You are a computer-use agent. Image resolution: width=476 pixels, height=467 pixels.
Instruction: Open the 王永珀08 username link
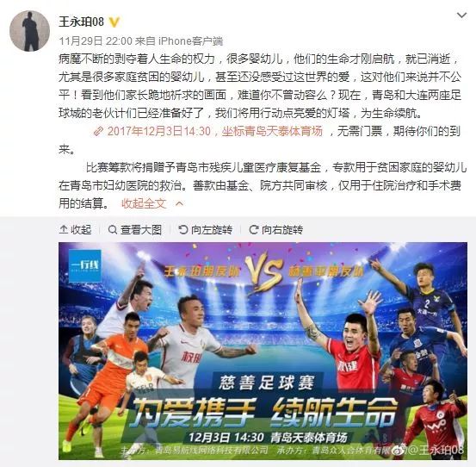(82, 22)
